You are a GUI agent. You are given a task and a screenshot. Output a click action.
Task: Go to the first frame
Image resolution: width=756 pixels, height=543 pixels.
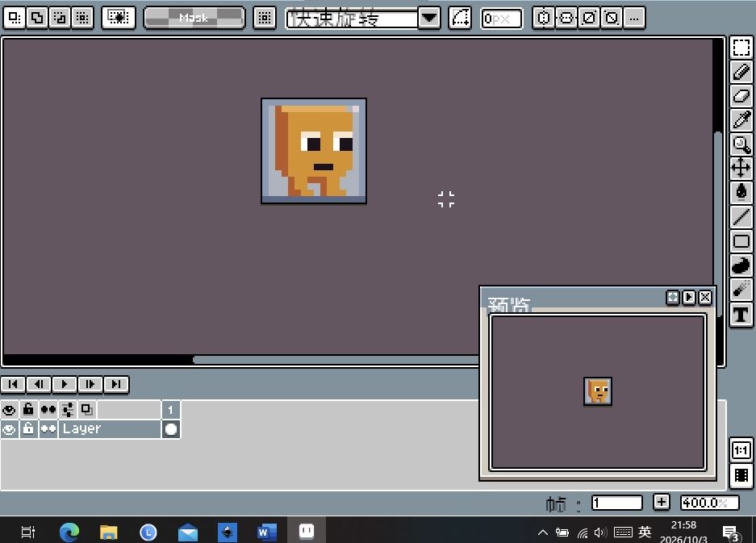pyautogui.click(x=14, y=384)
